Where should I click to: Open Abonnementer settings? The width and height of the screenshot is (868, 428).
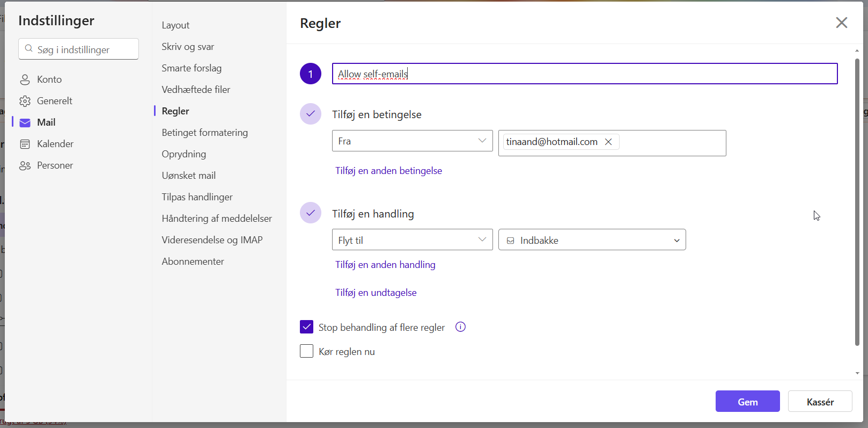click(193, 262)
